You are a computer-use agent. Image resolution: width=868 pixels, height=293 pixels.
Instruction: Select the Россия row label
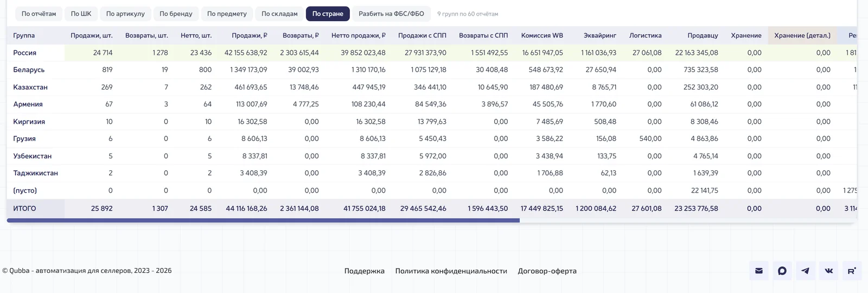pos(25,53)
